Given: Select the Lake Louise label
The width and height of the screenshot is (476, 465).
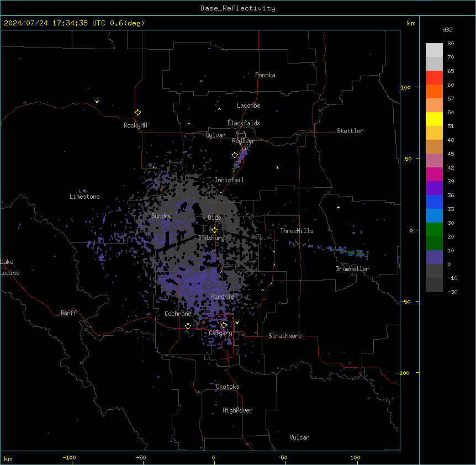Looking at the screenshot, I should tap(10, 267).
